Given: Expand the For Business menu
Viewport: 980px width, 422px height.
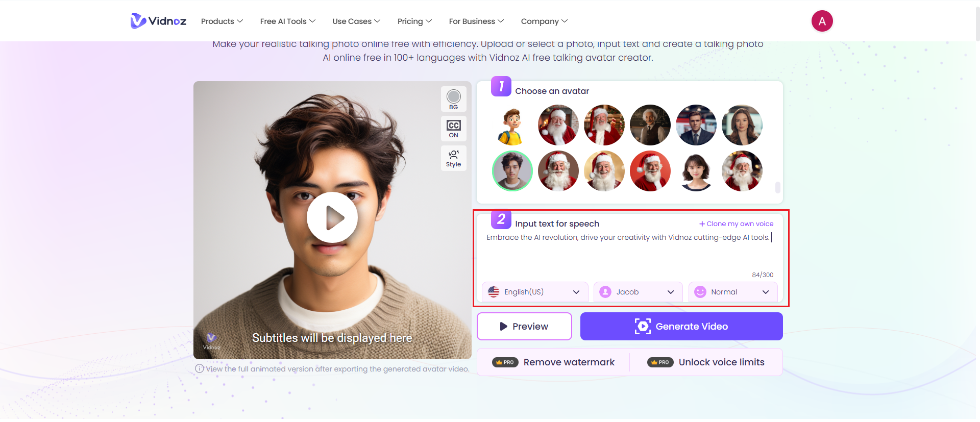Looking at the screenshot, I should tap(476, 21).
